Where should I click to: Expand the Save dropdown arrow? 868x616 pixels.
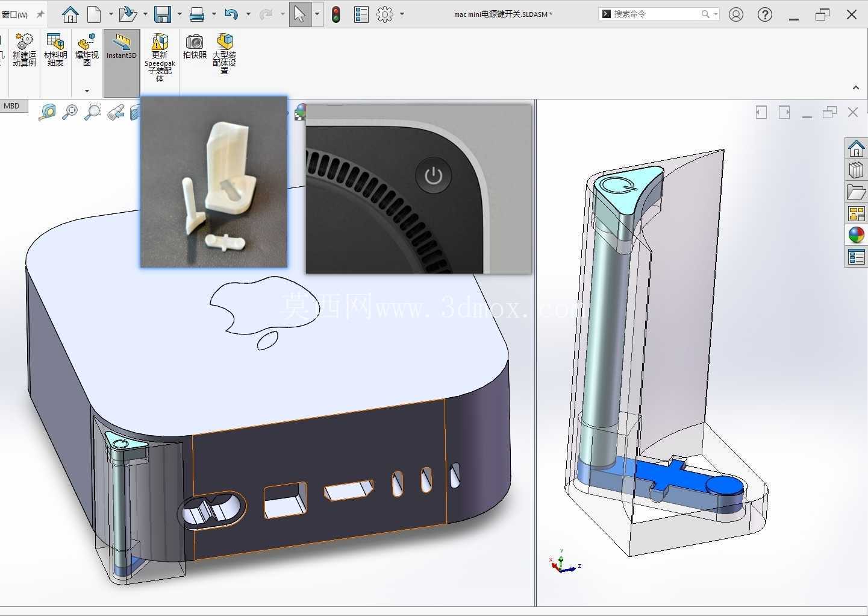click(180, 14)
